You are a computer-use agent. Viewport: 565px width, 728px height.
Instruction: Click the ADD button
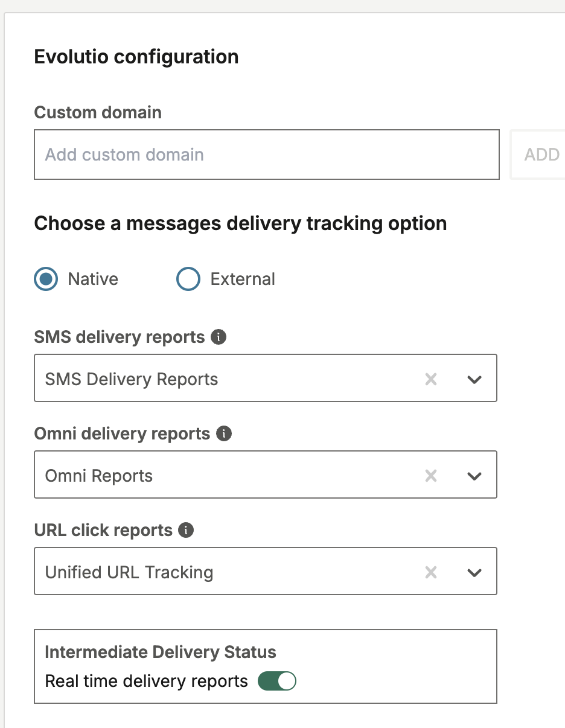541,155
